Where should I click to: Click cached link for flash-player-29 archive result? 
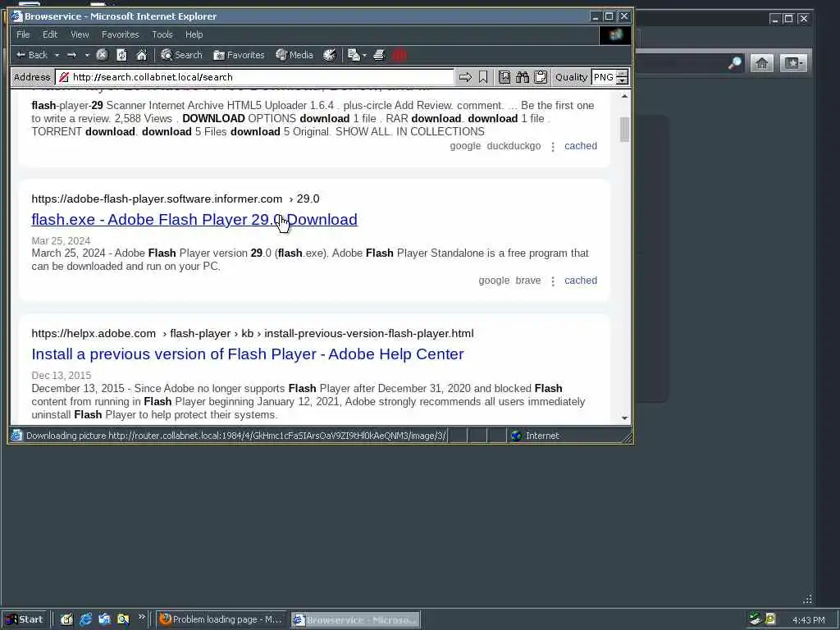pyautogui.click(x=581, y=146)
